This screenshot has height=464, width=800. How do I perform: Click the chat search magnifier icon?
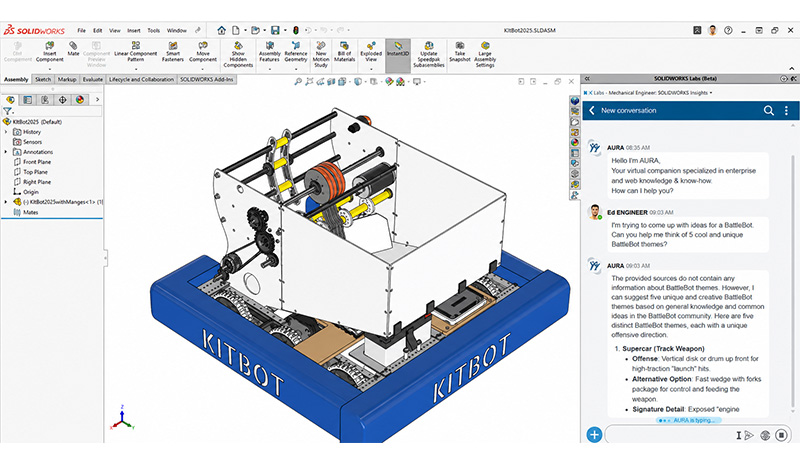click(x=768, y=110)
